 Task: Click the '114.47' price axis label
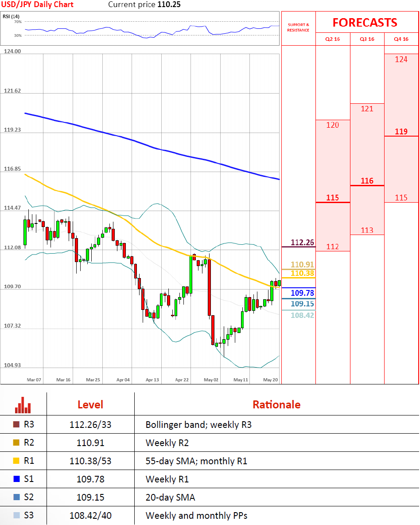pos(12,208)
